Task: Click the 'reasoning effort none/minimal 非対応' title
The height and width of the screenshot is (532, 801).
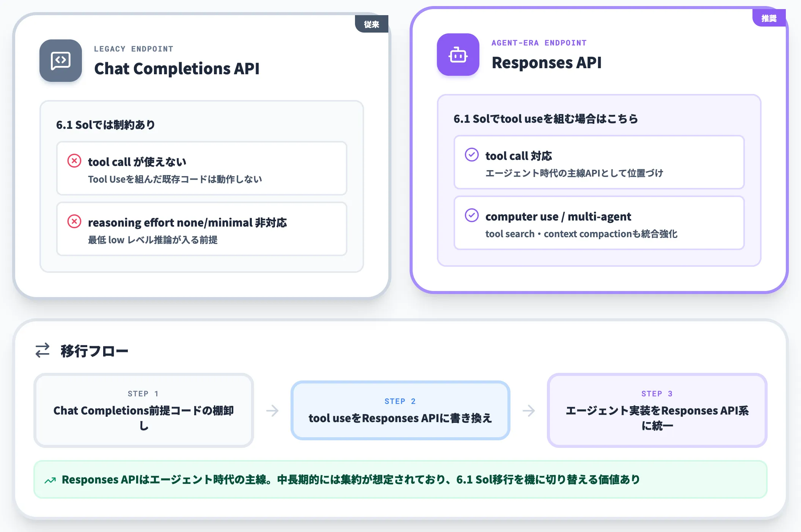Action: pos(187,222)
